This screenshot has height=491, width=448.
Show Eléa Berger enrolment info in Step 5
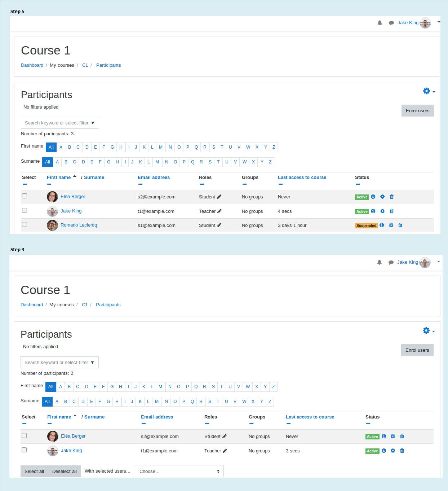pos(373,197)
